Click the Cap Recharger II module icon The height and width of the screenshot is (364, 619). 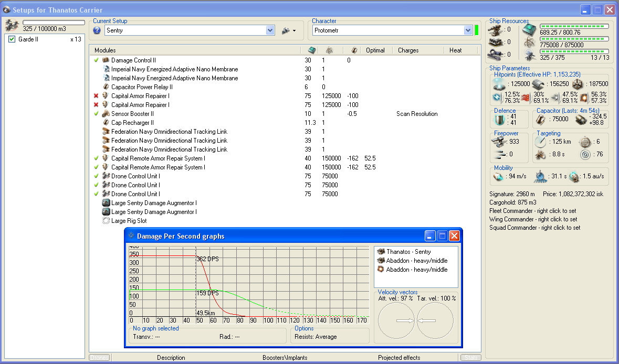pos(106,123)
